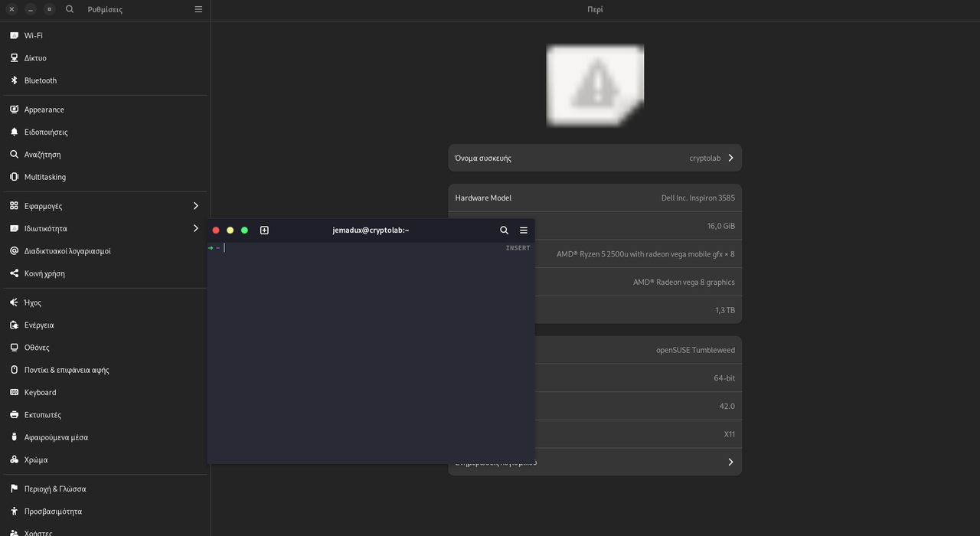Click the Αναζήτηση search icon
This screenshot has height=536, width=980.
point(14,155)
